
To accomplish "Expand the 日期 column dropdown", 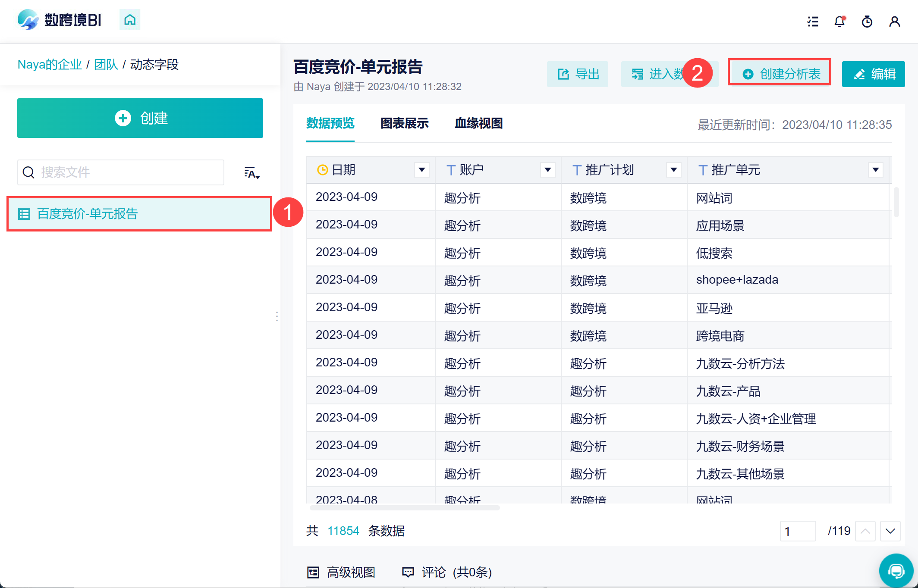I will pos(421,170).
